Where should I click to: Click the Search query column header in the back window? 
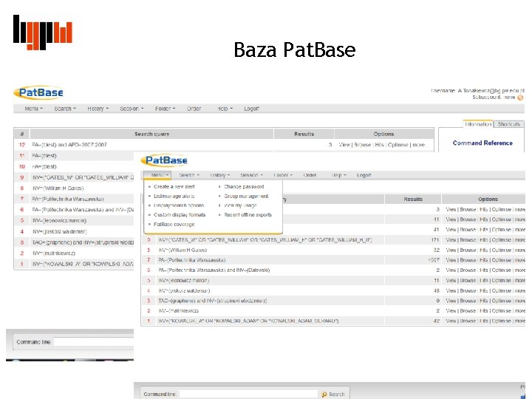coord(151,134)
